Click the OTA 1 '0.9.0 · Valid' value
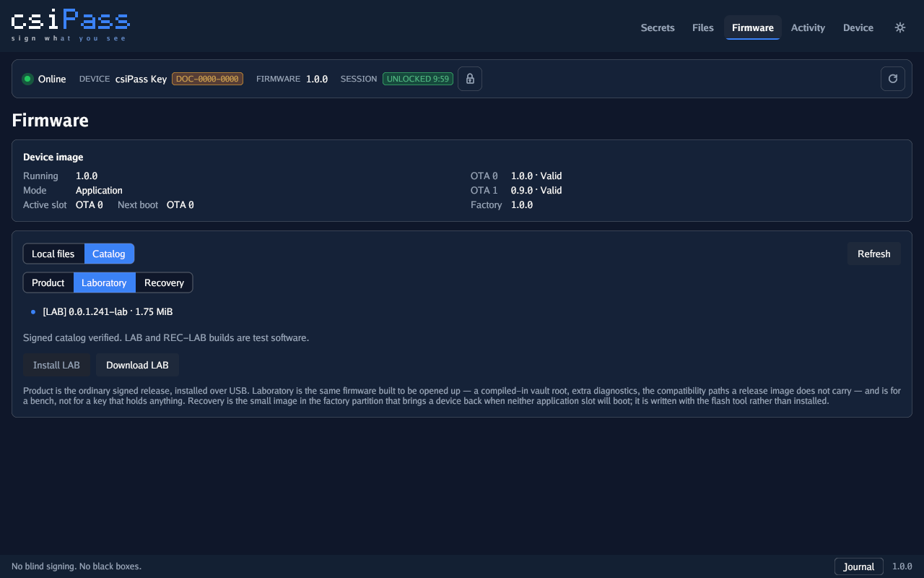 [x=536, y=190]
